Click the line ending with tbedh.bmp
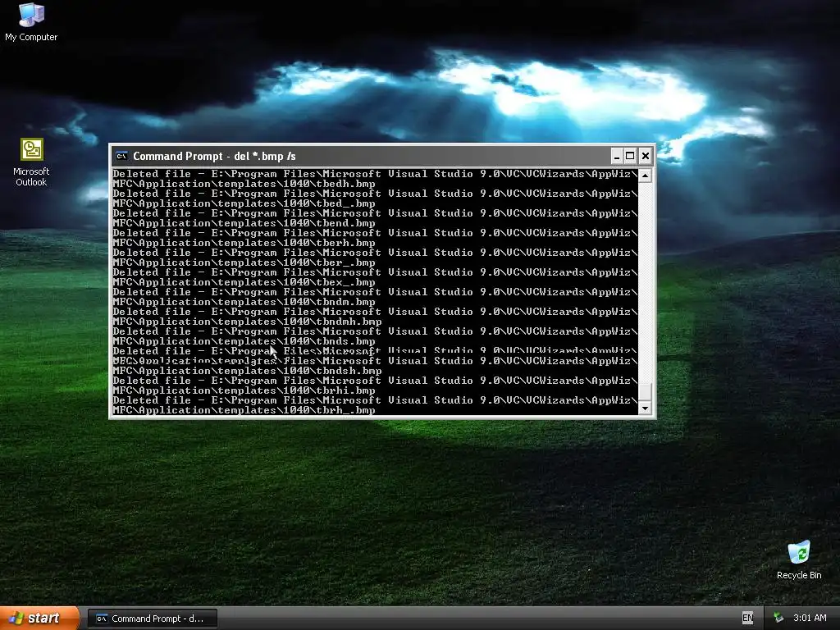 (x=244, y=184)
